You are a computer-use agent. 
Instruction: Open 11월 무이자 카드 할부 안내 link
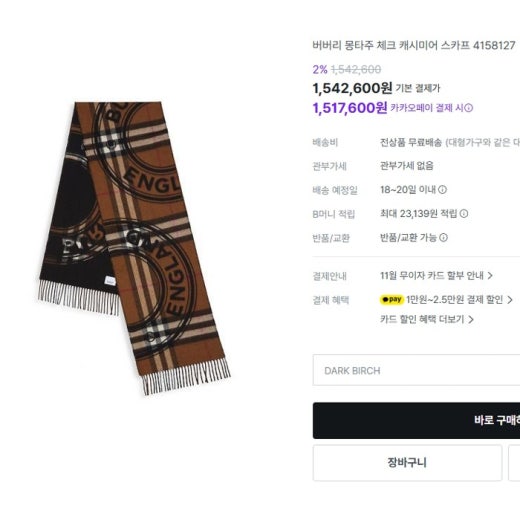click(x=432, y=276)
